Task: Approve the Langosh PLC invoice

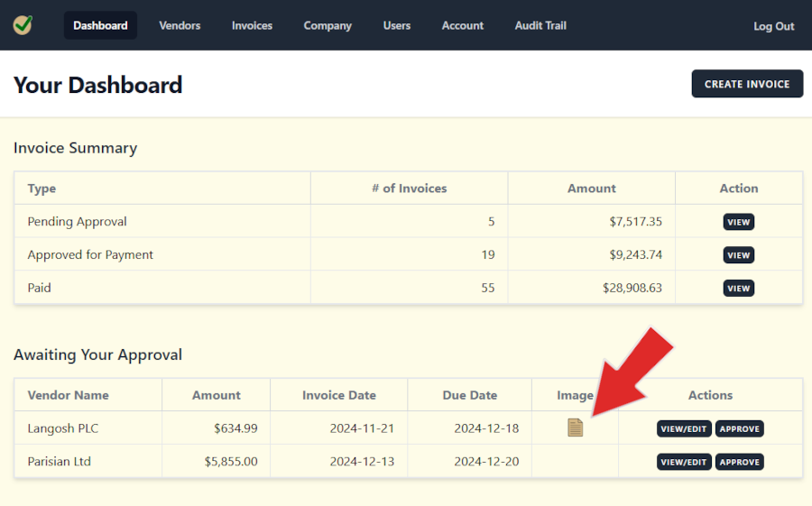Action: pos(740,428)
